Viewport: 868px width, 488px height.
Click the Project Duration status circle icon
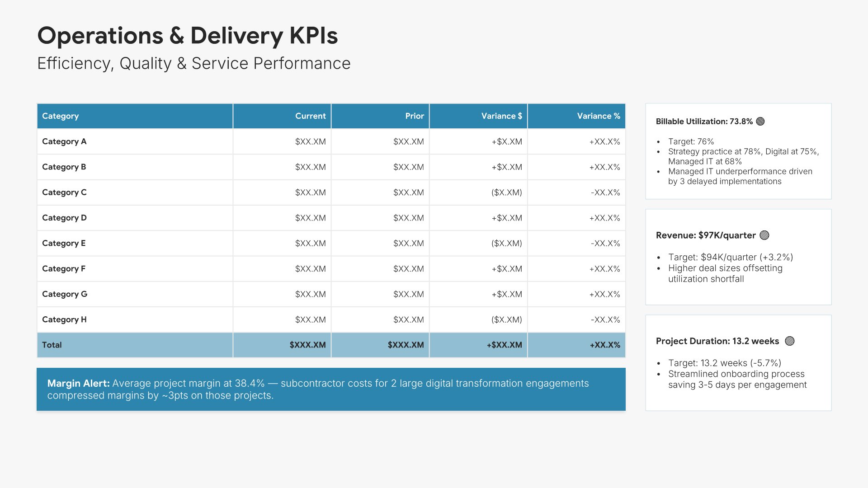coord(790,341)
